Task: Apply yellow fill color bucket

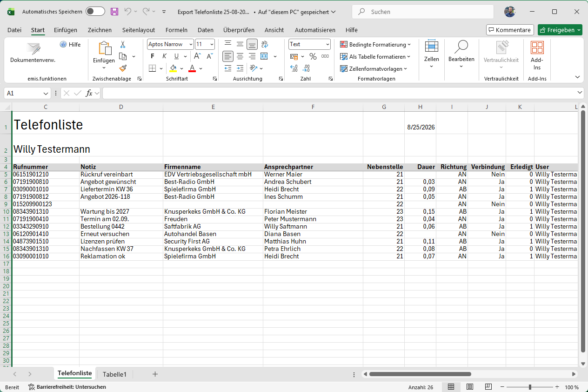Action: [x=173, y=68]
